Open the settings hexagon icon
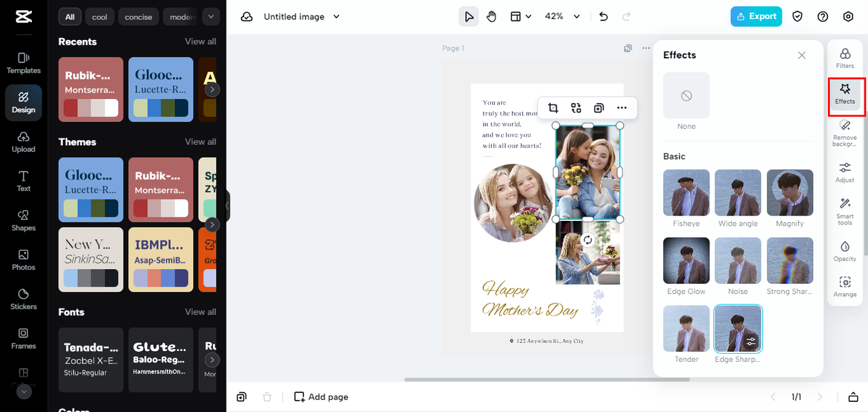This screenshot has width=868, height=412. [848, 16]
